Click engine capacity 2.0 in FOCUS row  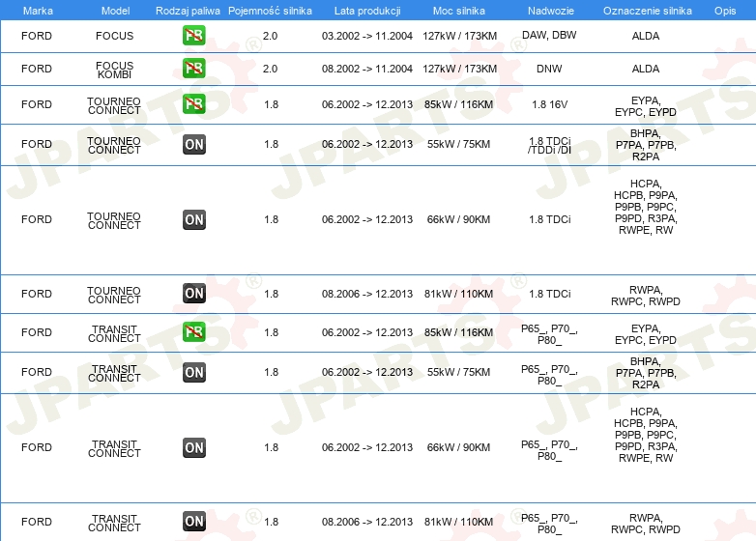[270, 36]
